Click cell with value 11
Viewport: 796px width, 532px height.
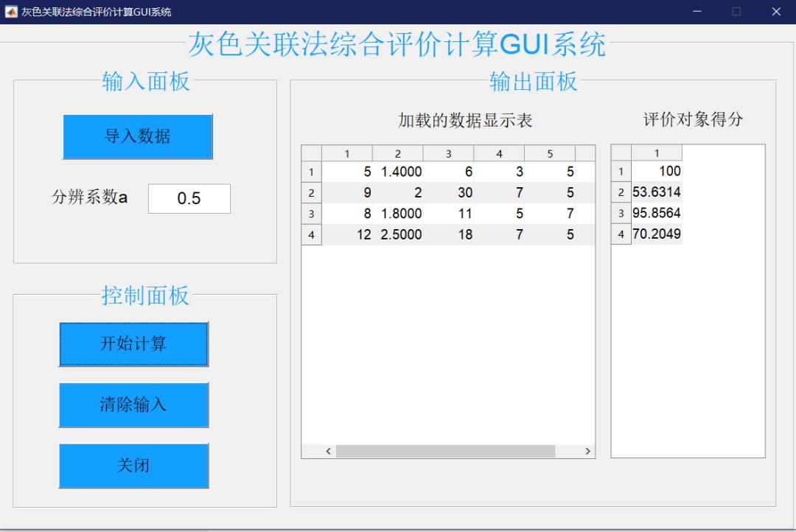point(448,214)
